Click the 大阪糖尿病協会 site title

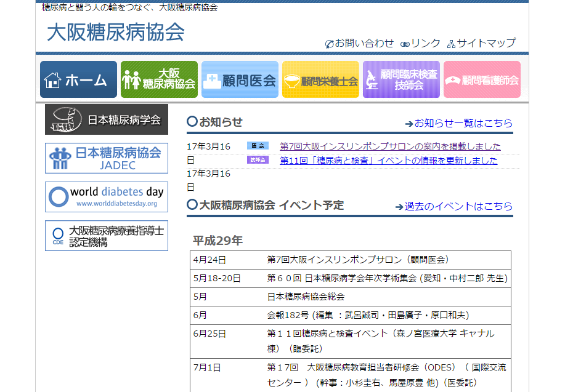(x=115, y=32)
